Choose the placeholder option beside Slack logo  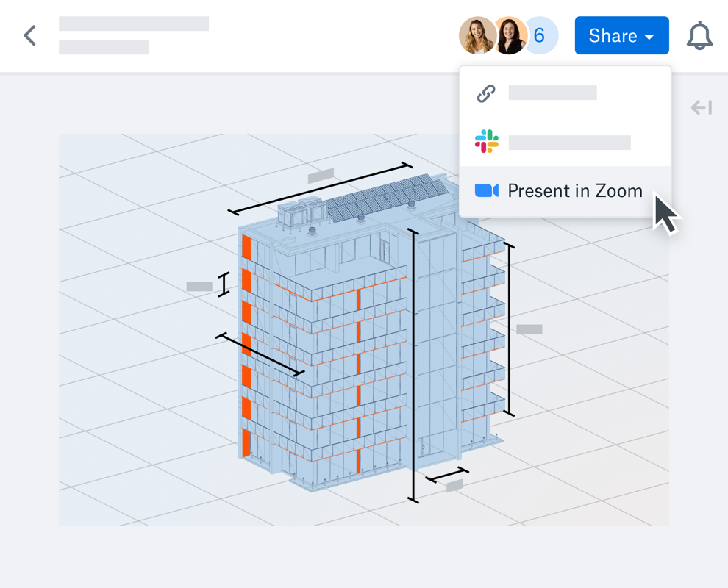(569, 143)
